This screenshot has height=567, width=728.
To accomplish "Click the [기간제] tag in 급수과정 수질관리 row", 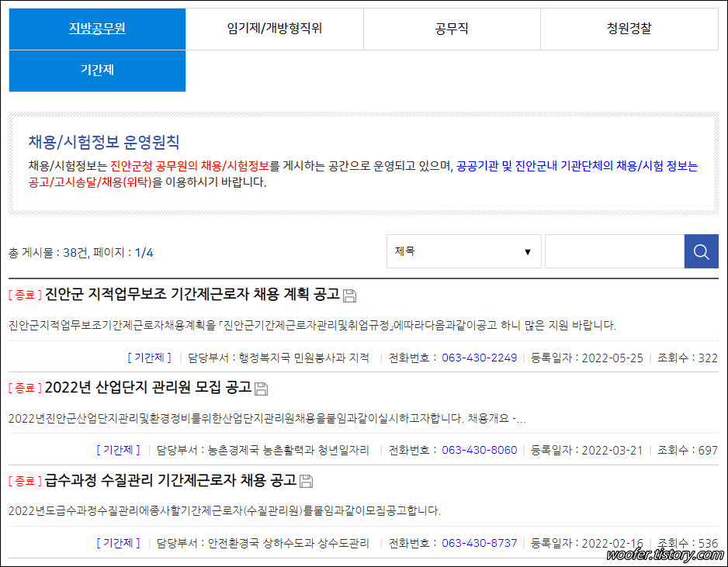I will point(118,543).
